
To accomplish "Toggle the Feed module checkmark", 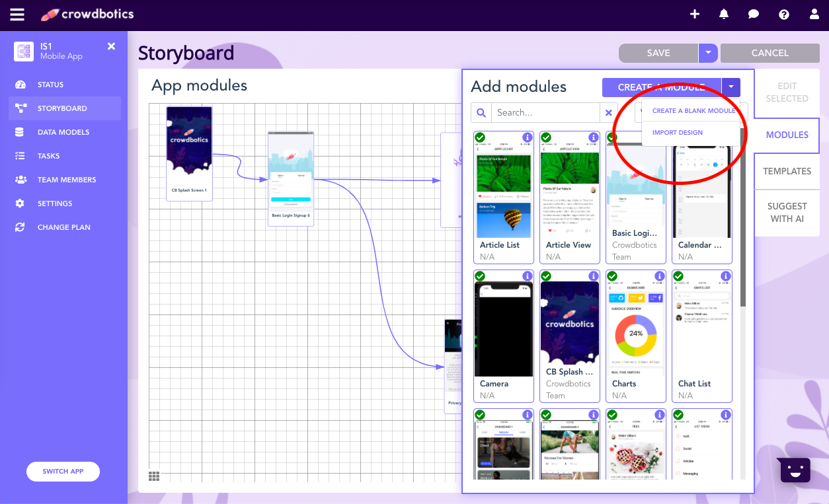I will click(612, 415).
